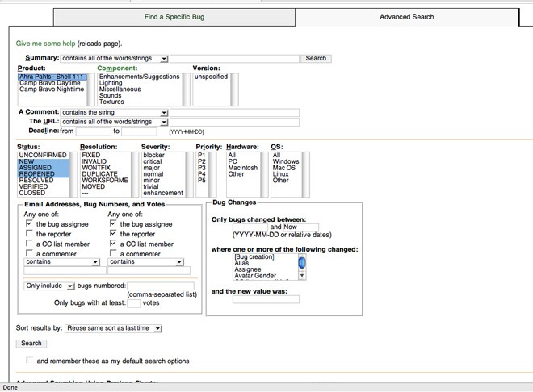533x392 pixels.
Task: Select P1 in the Priority list
Action: coord(202,155)
